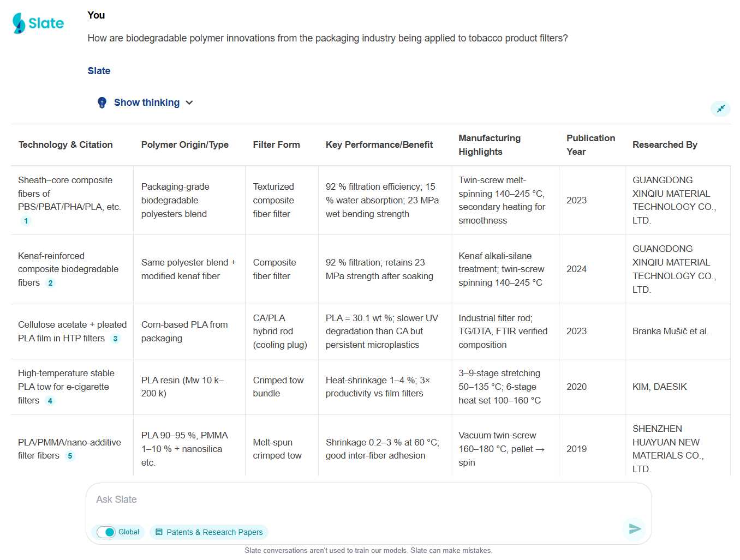Send the message with arrow icon
Viewport: 740px width, 560px height.
pos(634,529)
